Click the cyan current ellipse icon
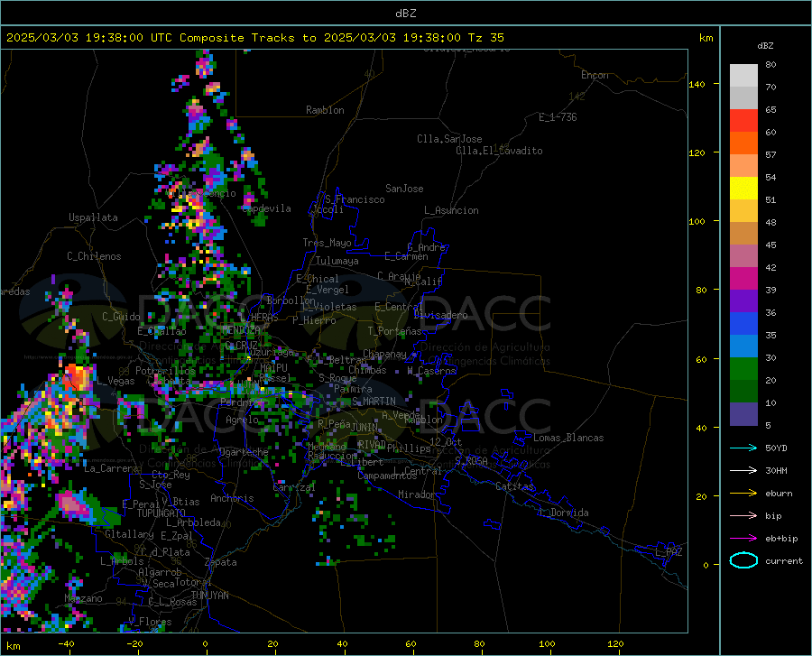The image size is (812, 656). [743, 560]
